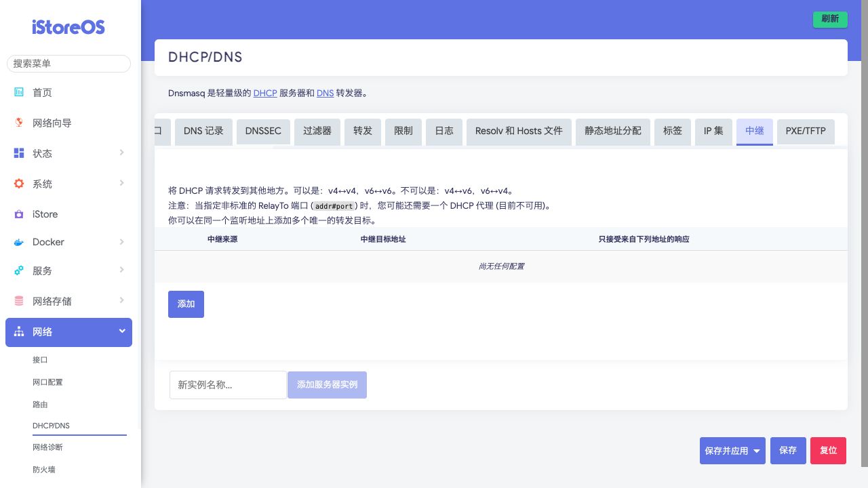
Task: Open the 保存并应用 dropdown arrow
Action: (x=757, y=451)
